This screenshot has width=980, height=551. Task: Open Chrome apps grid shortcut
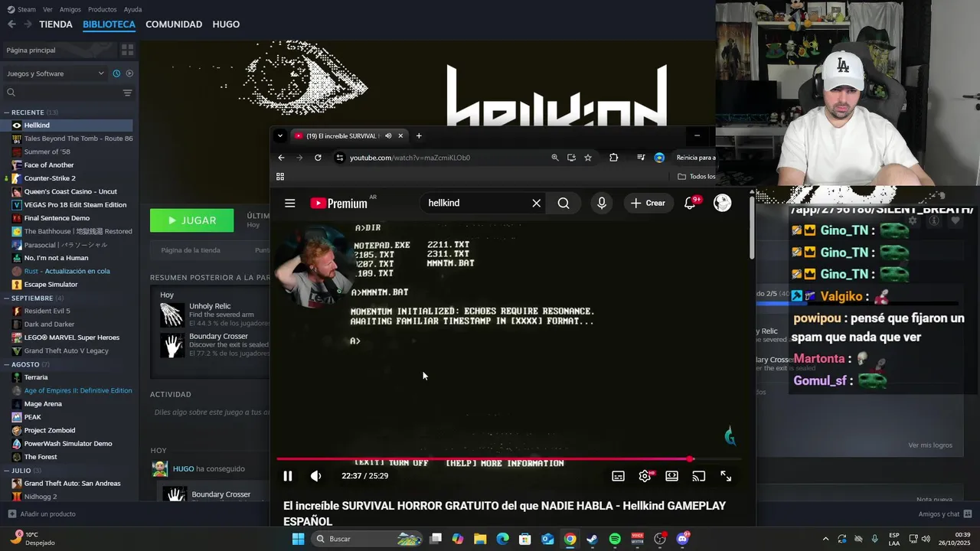280,176
